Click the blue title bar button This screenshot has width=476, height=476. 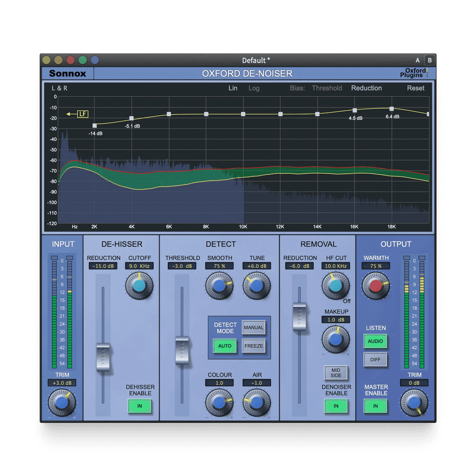[x=95, y=60]
